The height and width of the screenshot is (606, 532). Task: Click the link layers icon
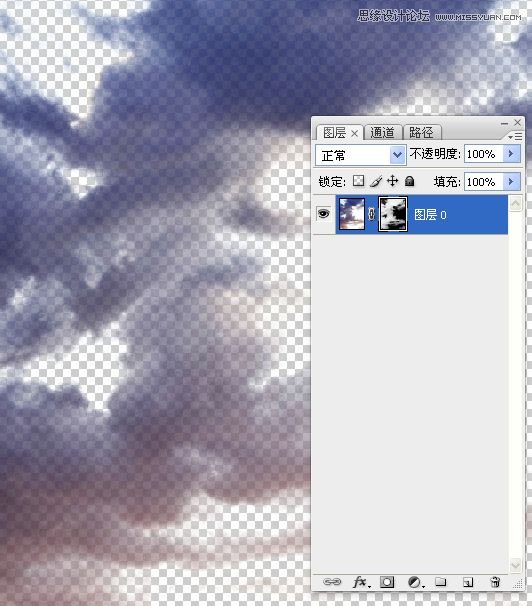click(332, 582)
